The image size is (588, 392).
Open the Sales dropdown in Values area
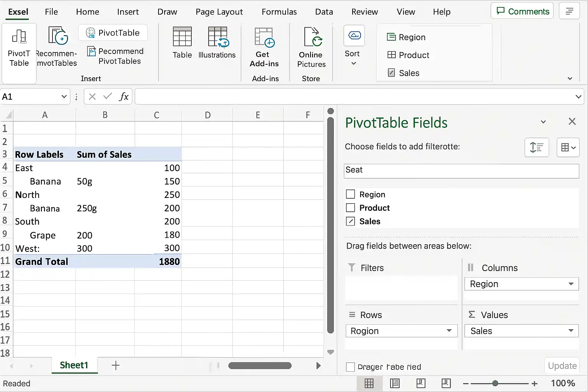tap(571, 330)
